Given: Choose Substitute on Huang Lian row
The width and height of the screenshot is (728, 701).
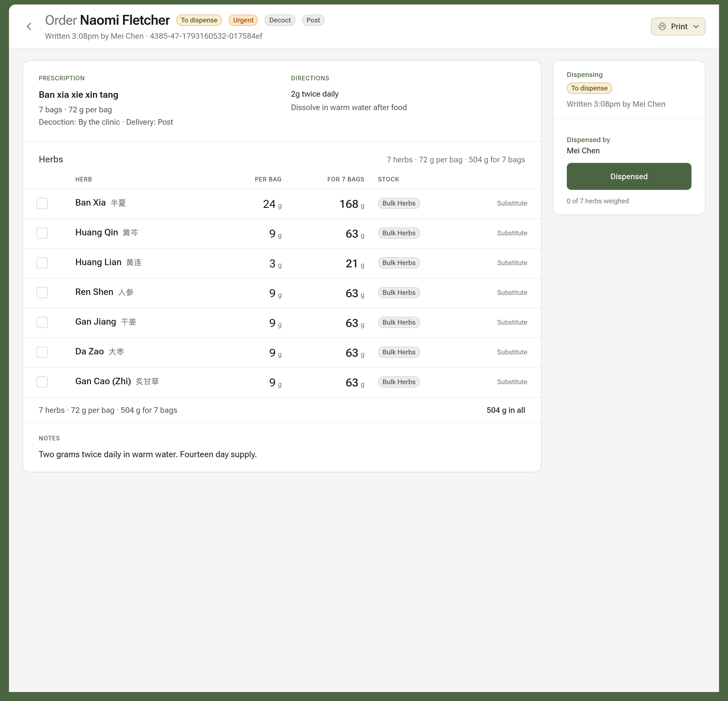Looking at the screenshot, I should tap(512, 263).
